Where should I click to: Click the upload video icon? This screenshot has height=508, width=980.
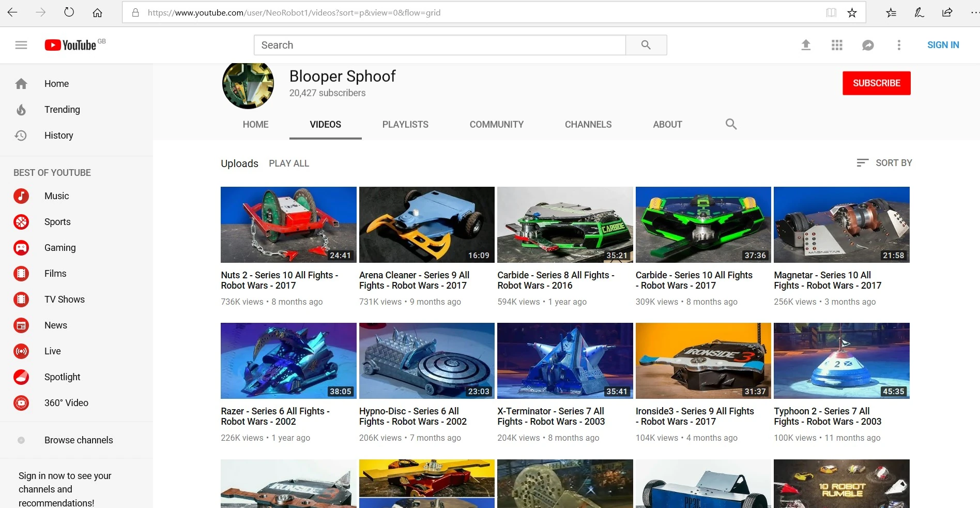(806, 45)
